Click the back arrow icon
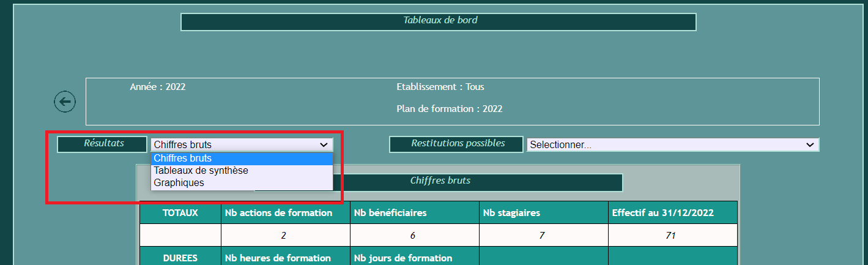Image resolution: width=868 pixels, height=265 pixels. coord(65,101)
